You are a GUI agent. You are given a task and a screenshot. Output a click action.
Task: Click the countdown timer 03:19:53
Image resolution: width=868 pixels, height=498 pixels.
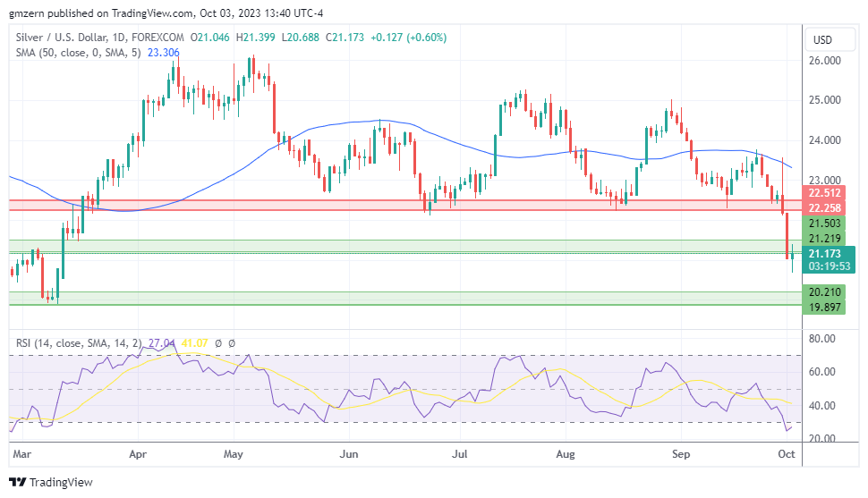click(x=829, y=266)
